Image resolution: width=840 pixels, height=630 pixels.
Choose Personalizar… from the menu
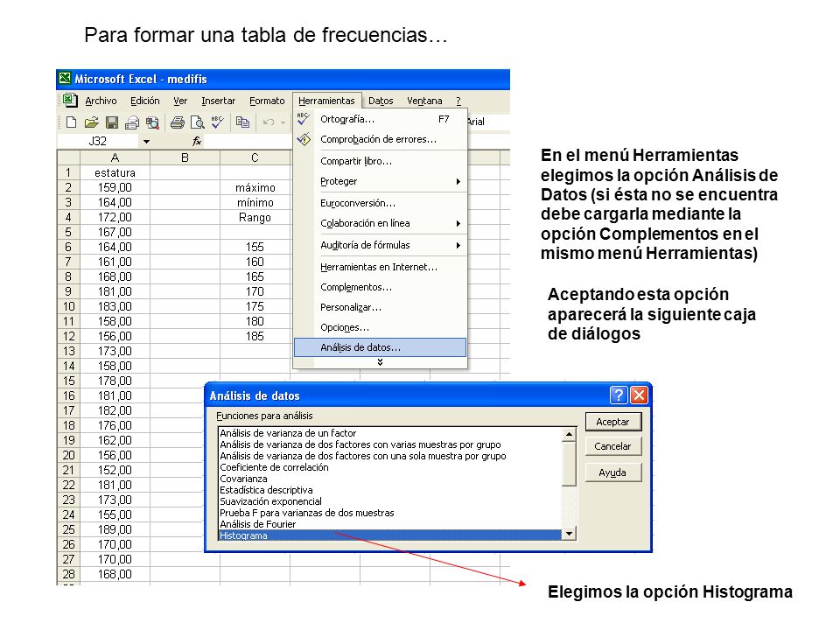point(380,307)
